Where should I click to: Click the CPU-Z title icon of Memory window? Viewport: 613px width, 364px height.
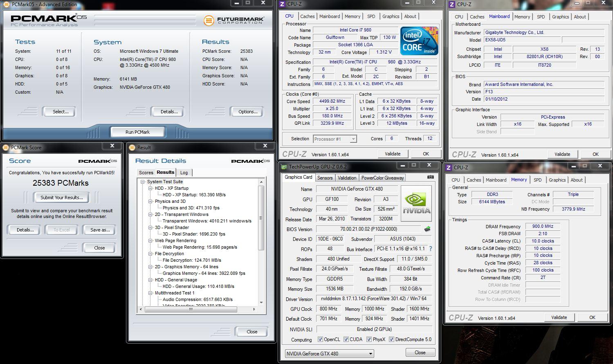pyautogui.click(x=449, y=167)
